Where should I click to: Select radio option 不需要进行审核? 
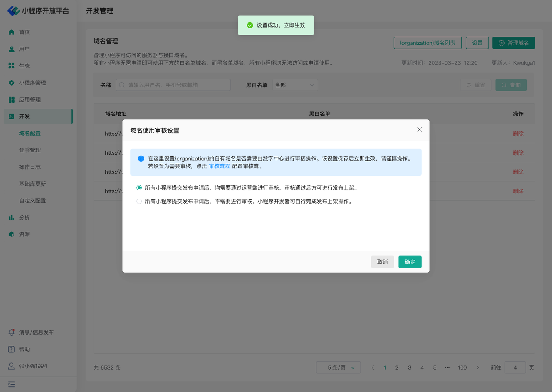point(139,202)
